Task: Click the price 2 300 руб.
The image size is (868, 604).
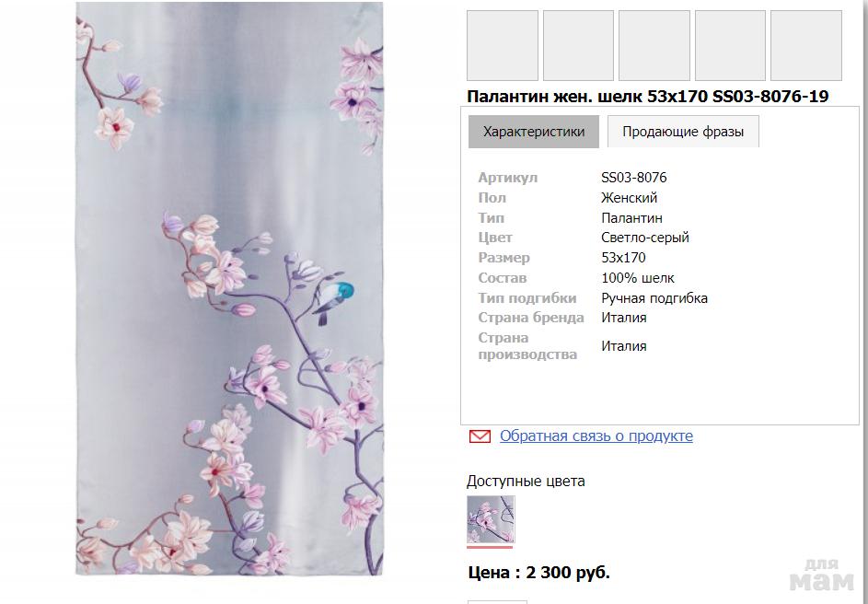Action: pos(568,573)
